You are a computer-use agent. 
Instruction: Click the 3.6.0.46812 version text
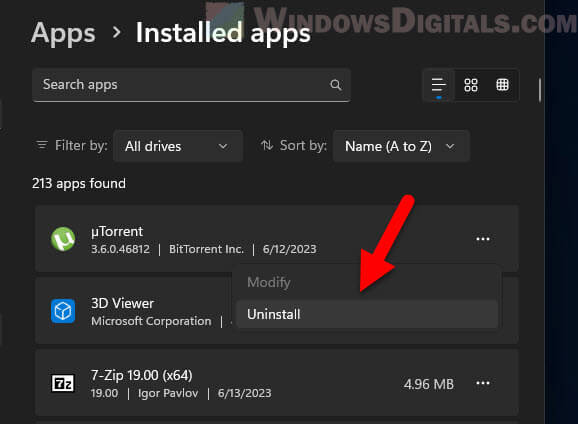tap(121, 249)
